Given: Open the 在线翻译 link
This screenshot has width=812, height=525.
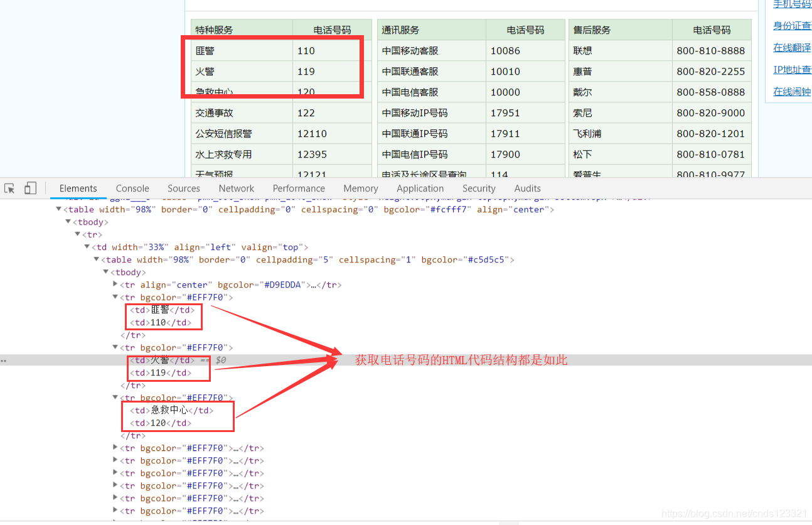Looking at the screenshot, I should pyautogui.click(x=792, y=48).
